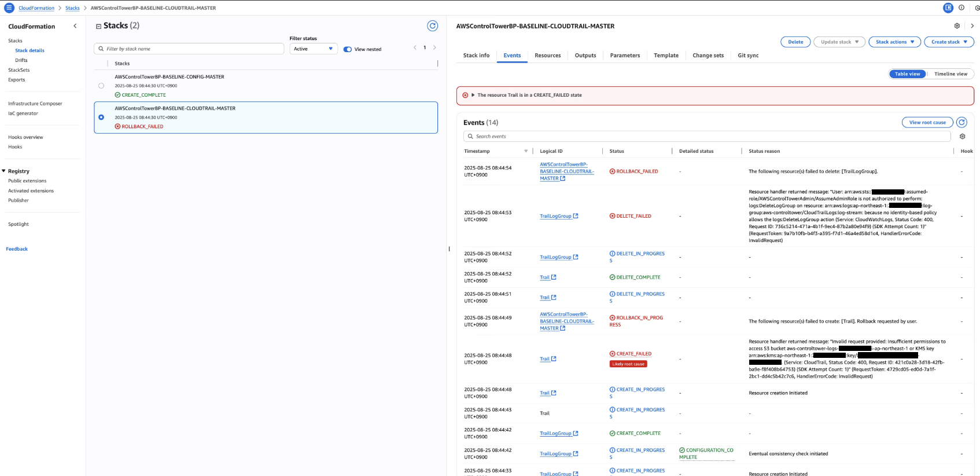Open the Update stack dropdown
The width and height of the screenshot is (980, 476).
point(839,42)
